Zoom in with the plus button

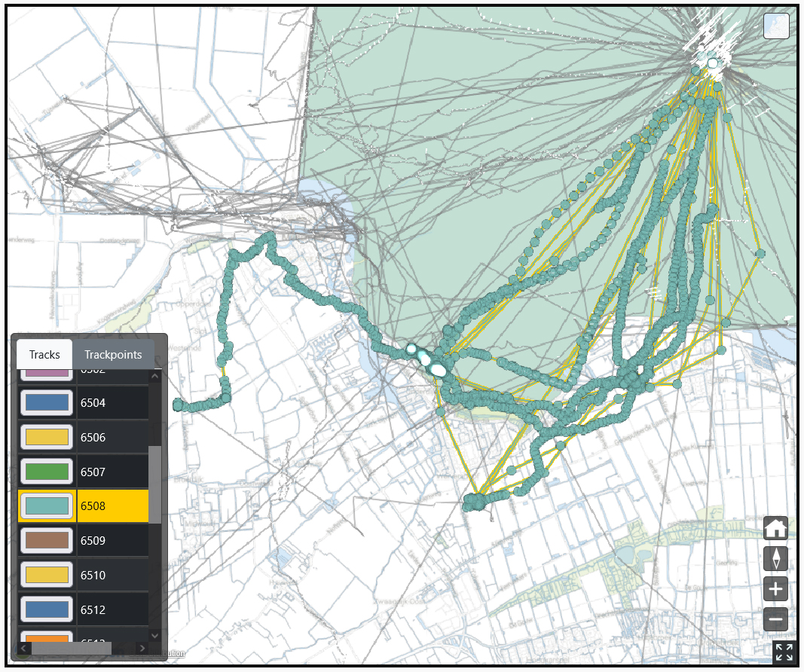coord(775,588)
